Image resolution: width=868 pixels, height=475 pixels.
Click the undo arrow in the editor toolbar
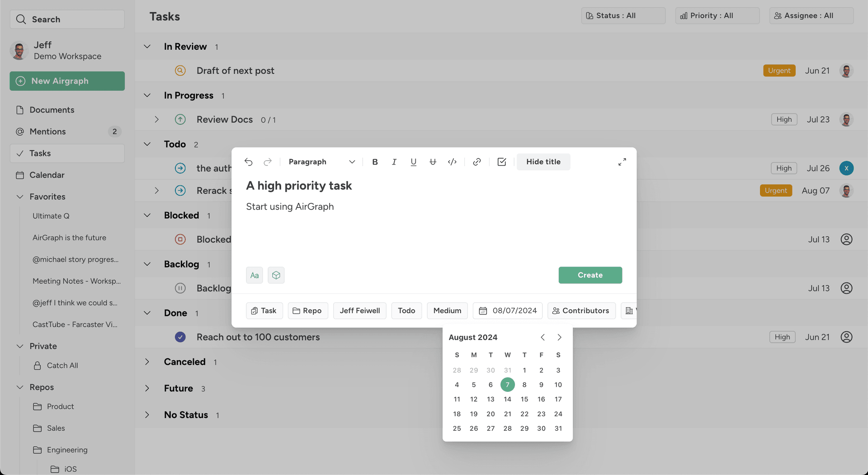(248, 162)
